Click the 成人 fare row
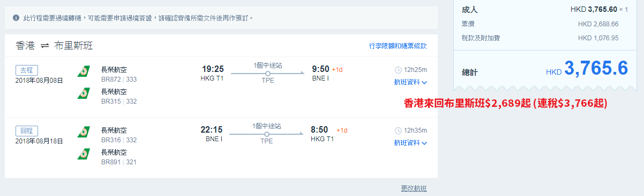Viewport: 644px width, 196px height. click(544, 10)
